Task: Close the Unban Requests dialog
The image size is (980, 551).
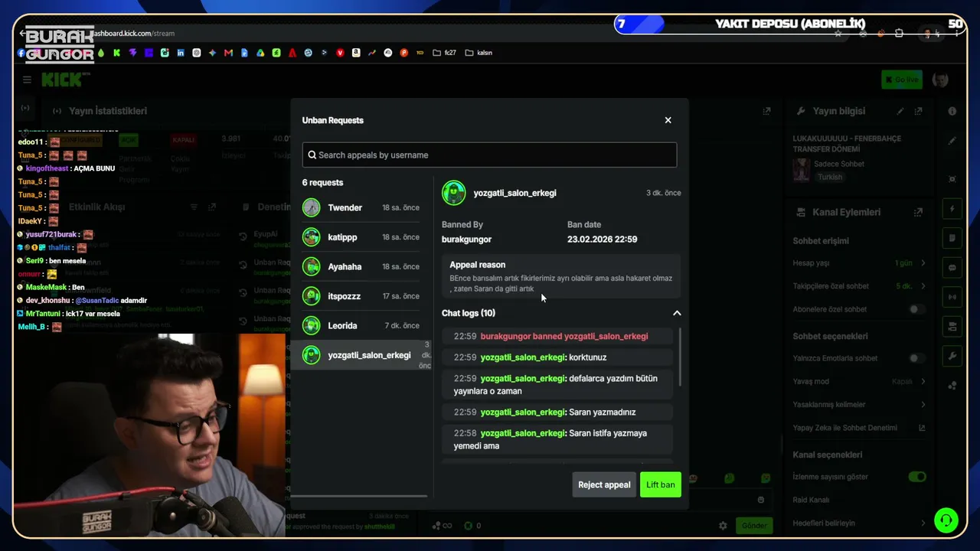Action: (x=668, y=120)
